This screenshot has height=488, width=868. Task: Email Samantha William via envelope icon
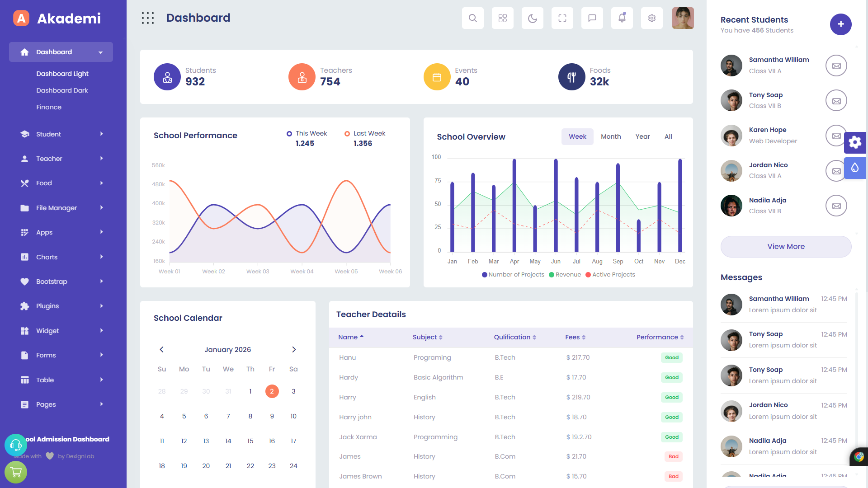(x=836, y=66)
